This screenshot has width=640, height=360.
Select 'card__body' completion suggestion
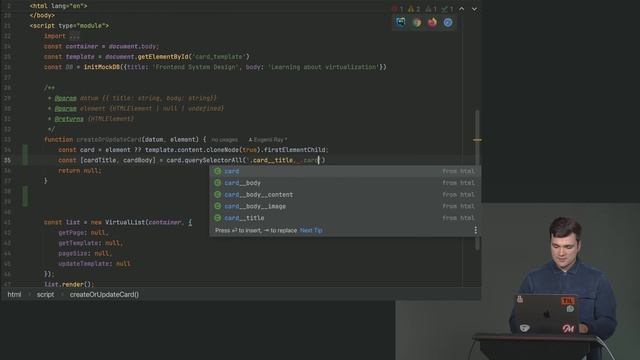pyautogui.click(x=344, y=183)
